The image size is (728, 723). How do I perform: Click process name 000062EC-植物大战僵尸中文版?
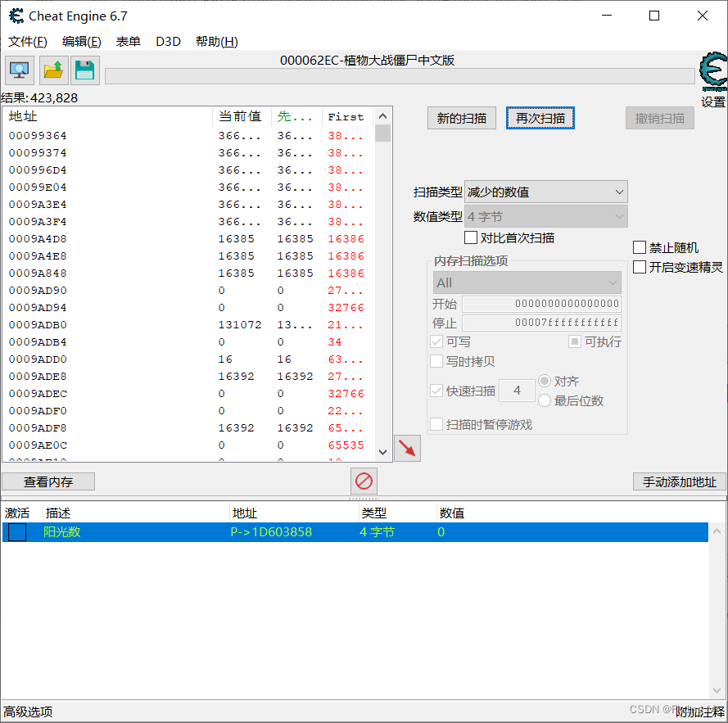(367, 61)
